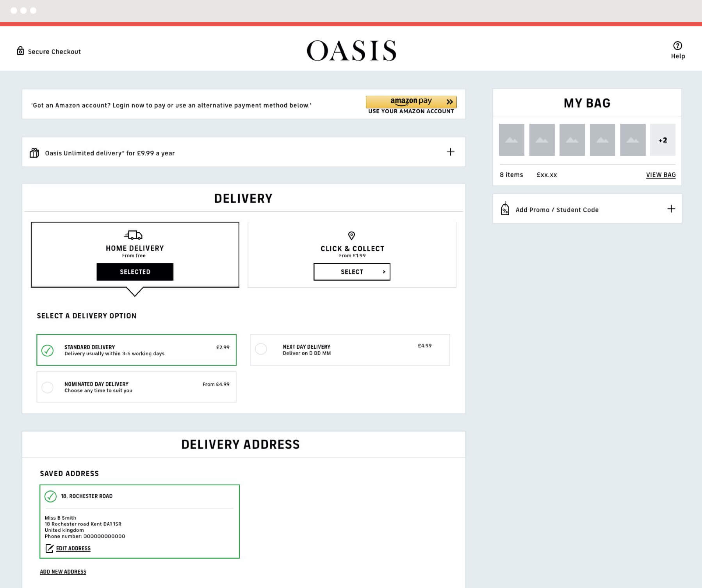This screenshot has width=702, height=588.
Task: Click the SELECTED button under Home Delivery
Action: [135, 272]
